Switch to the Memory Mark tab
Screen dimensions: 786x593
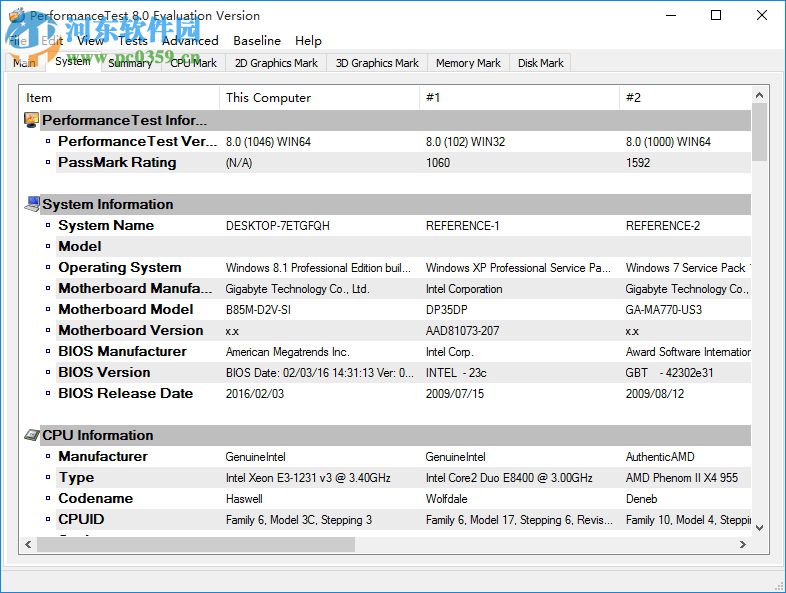pyautogui.click(x=468, y=63)
